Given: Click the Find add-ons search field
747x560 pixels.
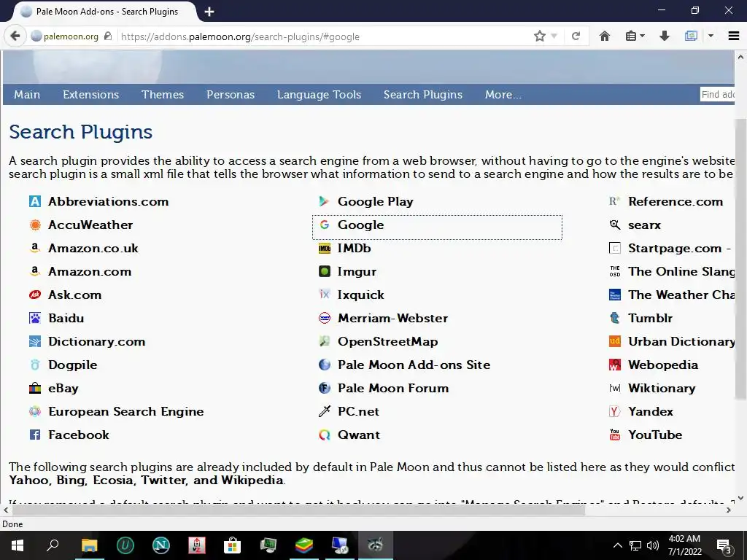Looking at the screenshot, I should click(717, 94).
